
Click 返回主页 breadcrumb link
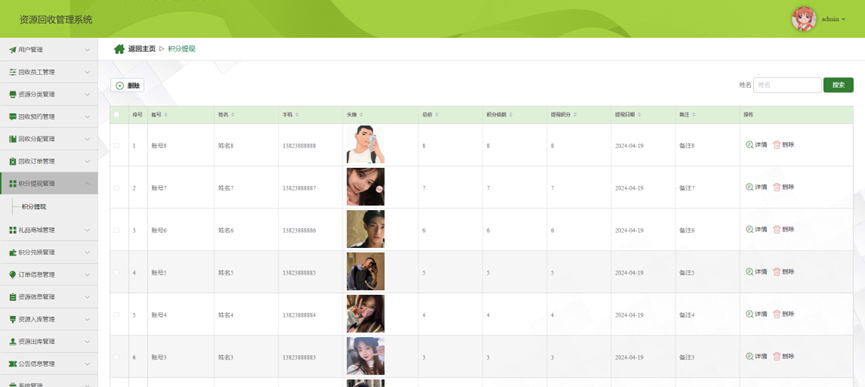[142, 49]
